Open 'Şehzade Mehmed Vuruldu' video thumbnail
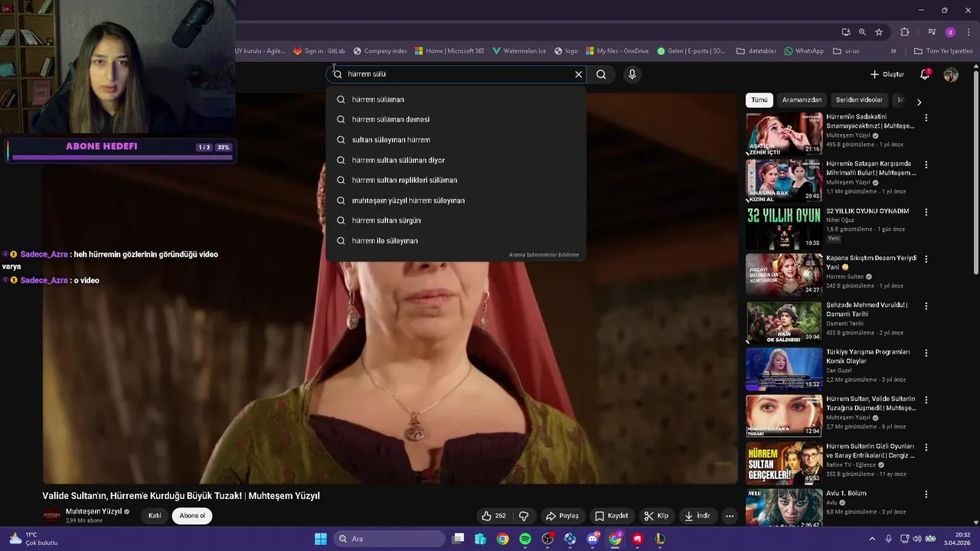Screen dimensions: 980x551 784,322
